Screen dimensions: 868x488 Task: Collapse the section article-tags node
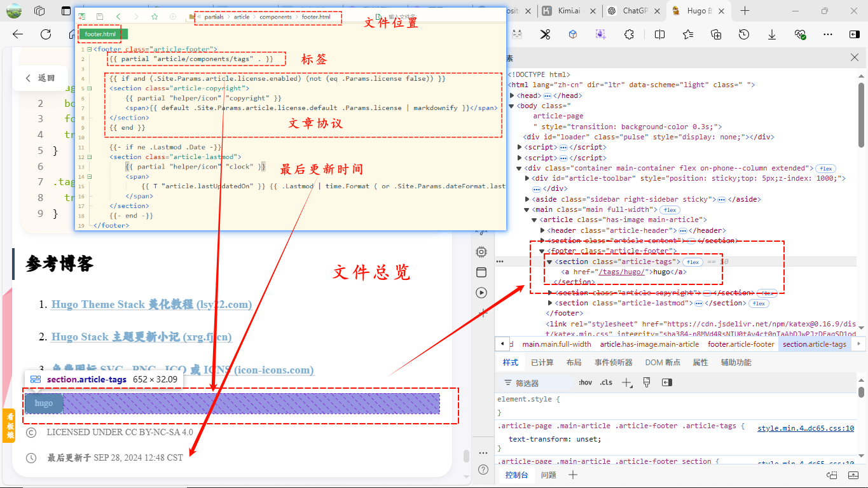(550, 262)
